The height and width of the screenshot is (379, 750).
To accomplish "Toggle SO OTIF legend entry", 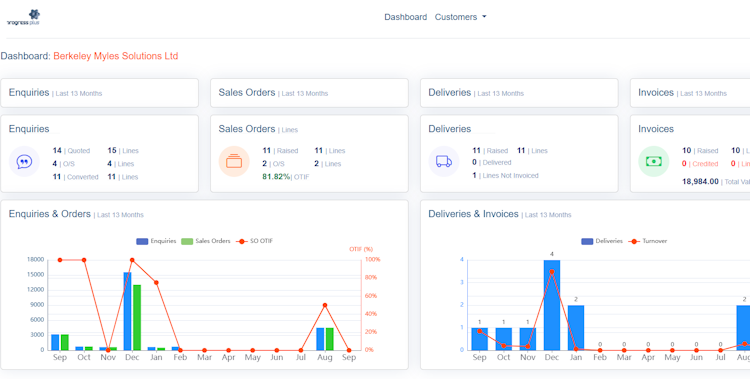I will pos(254,241).
